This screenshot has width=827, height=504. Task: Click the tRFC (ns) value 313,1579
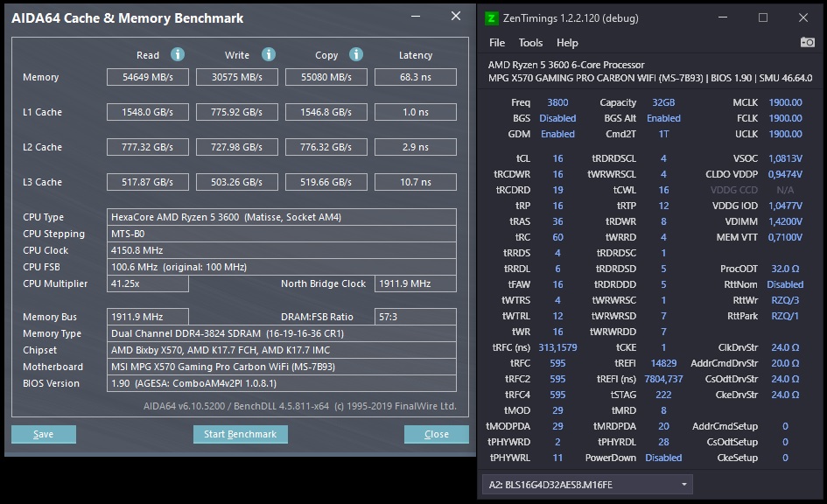click(557, 347)
